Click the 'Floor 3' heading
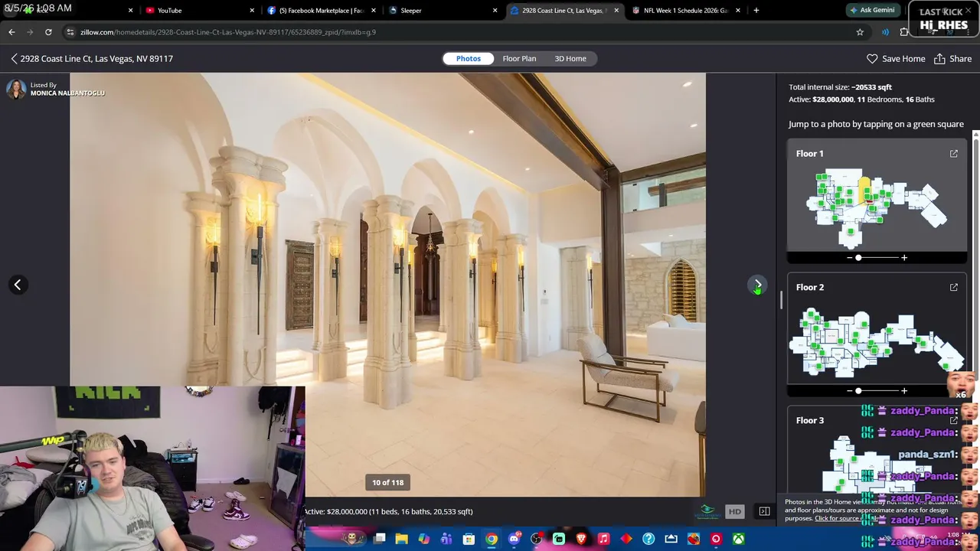Screen dimensions: 980x551 point(810,420)
